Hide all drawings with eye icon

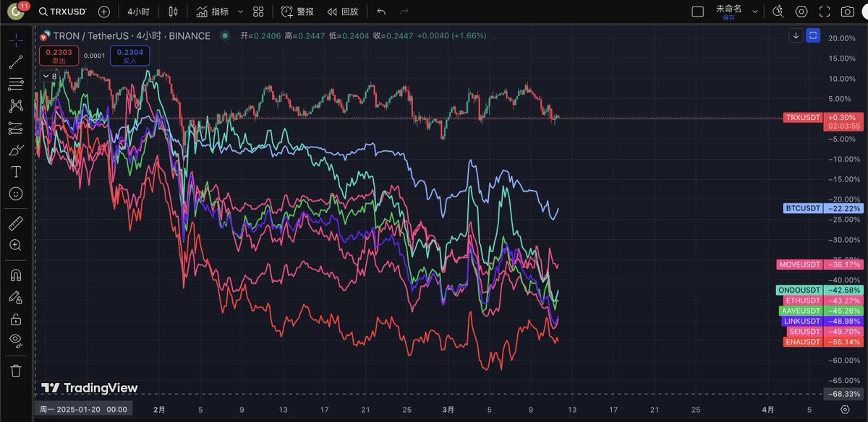(15, 340)
